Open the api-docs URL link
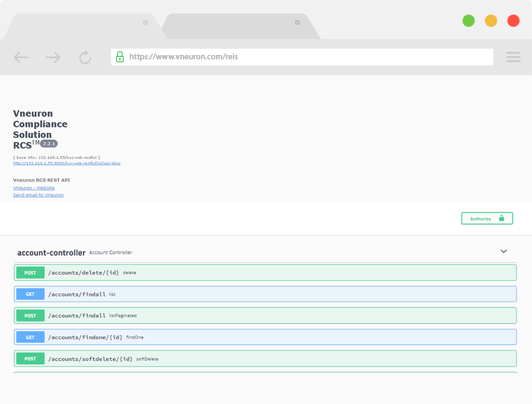532x404 pixels. (x=67, y=163)
